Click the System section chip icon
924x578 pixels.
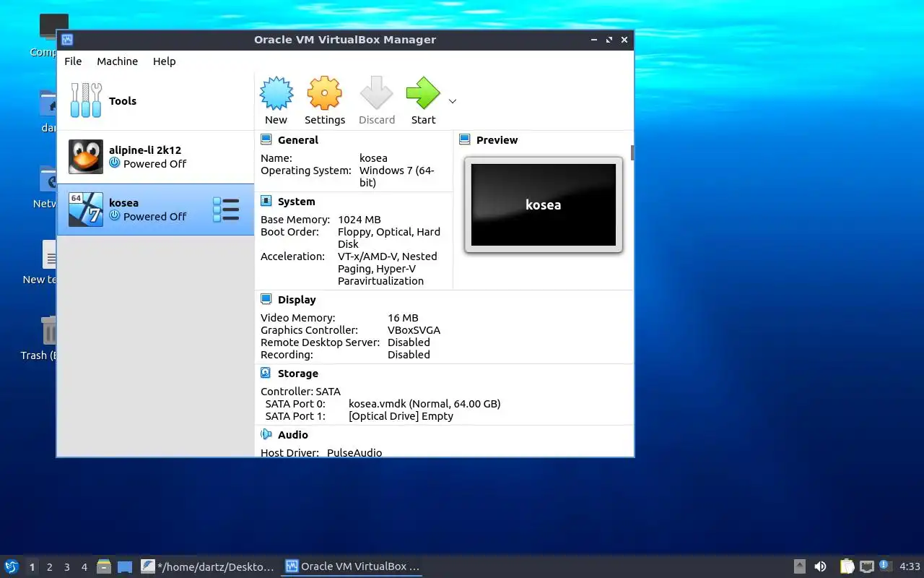coord(266,202)
